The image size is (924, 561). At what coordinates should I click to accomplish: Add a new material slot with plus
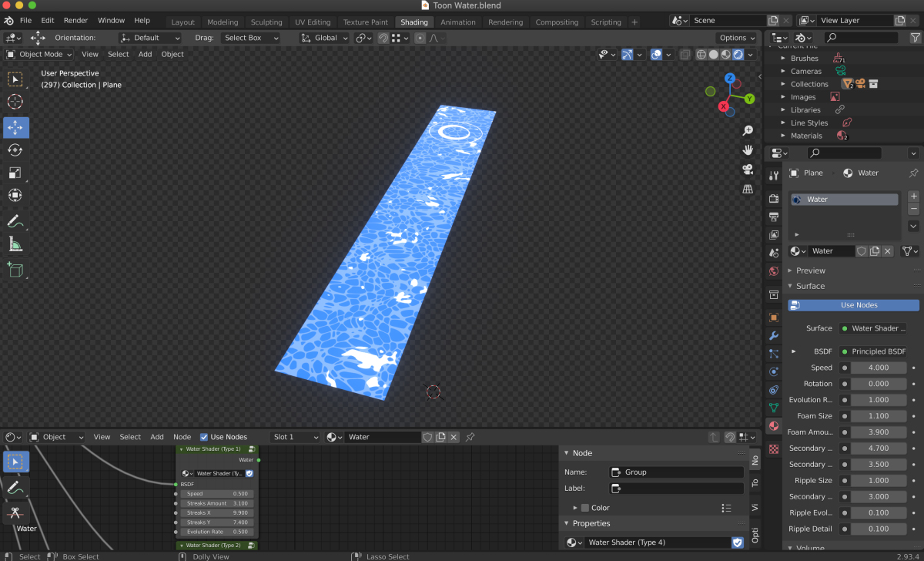tap(914, 196)
